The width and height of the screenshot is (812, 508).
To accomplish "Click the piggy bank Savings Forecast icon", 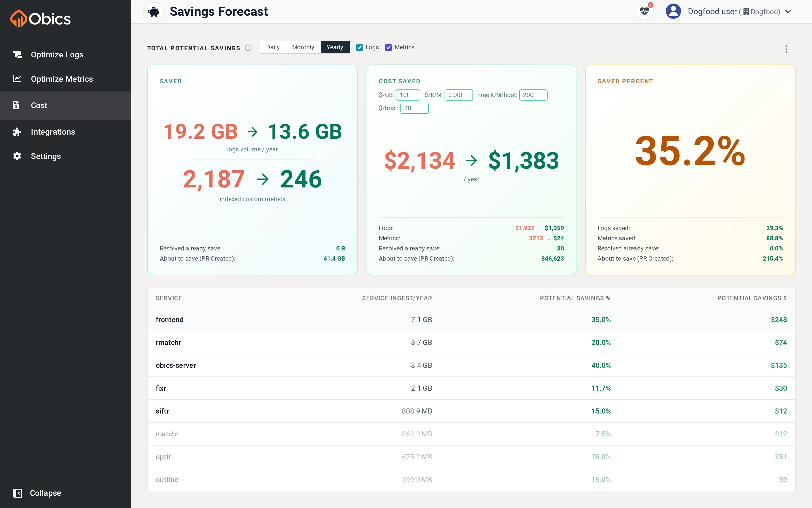I will [x=154, y=12].
